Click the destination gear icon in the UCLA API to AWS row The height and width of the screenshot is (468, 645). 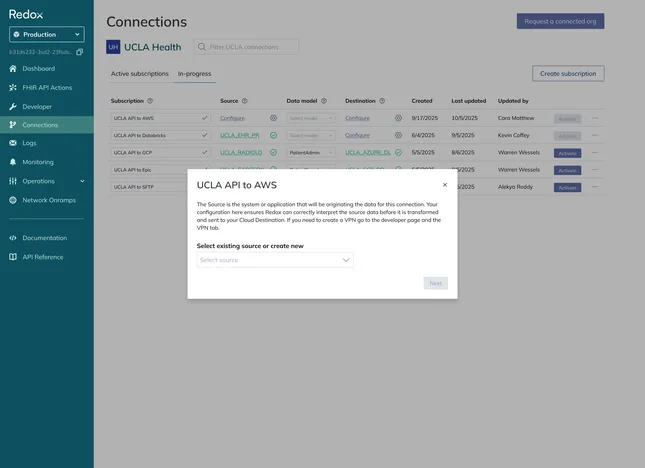click(x=398, y=118)
